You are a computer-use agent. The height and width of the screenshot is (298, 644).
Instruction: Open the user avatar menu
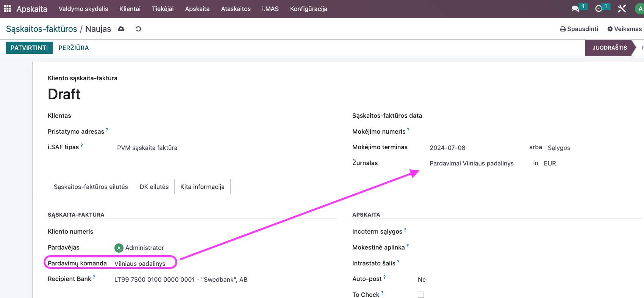(639, 9)
